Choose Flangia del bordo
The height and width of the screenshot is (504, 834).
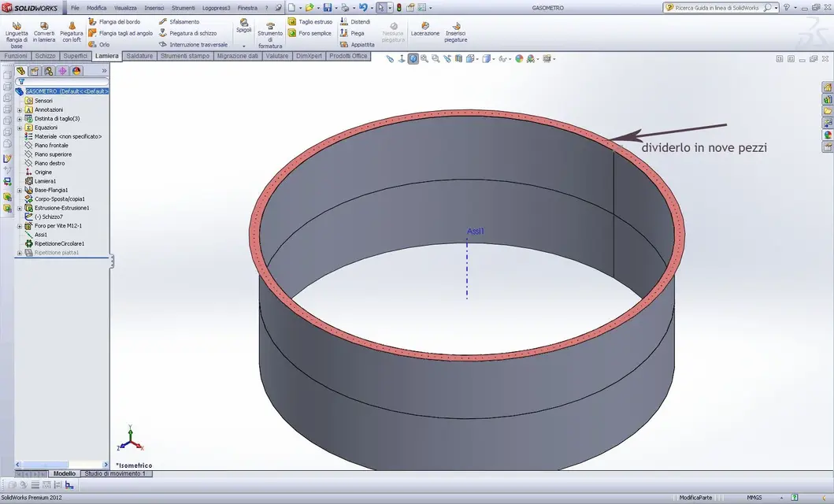(114, 22)
